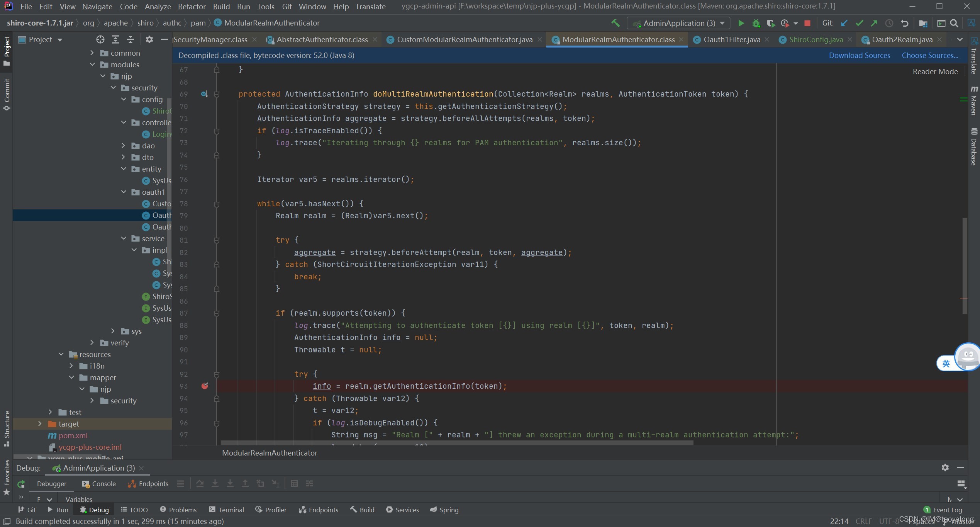Image resolution: width=980 pixels, height=527 pixels.
Task: Toggle the breakpoint on line 93
Action: [x=205, y=386]
